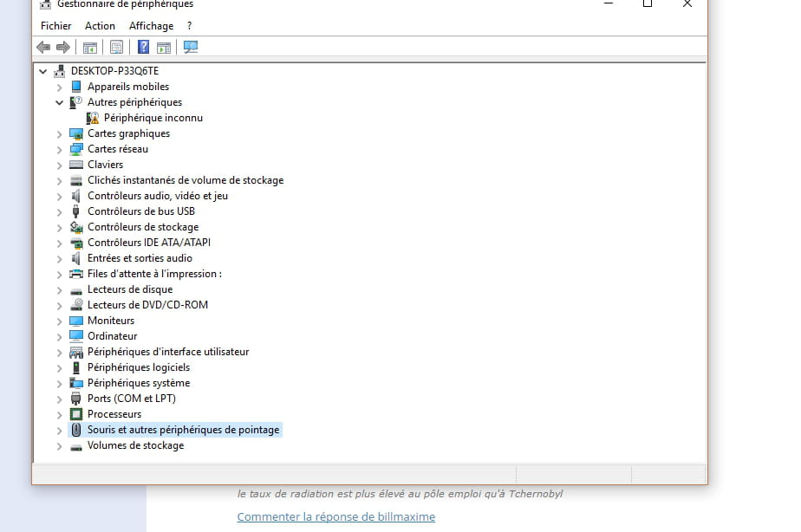Select the Périphérique inconnu entry
The image size is (801, 532).
point(153,118)
